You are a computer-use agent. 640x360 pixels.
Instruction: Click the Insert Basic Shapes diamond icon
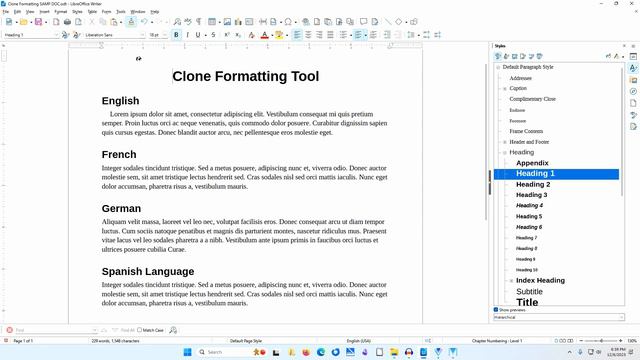tap(399, 22)
